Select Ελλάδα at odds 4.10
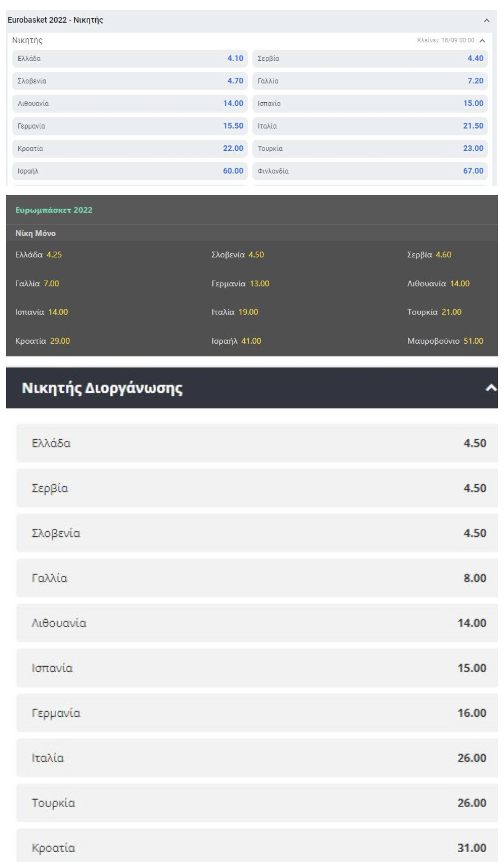 pyautogui.click(x=130, y=59)
